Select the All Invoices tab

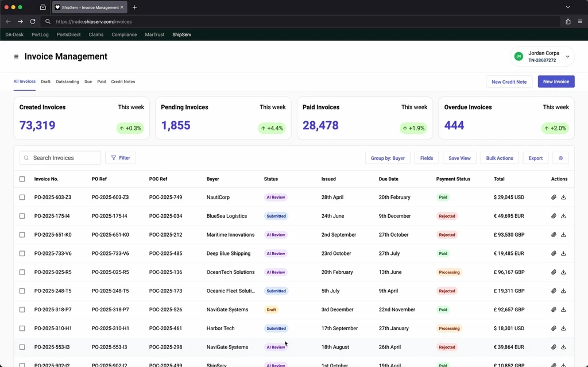pyautogui.click(x=24, y=82)
